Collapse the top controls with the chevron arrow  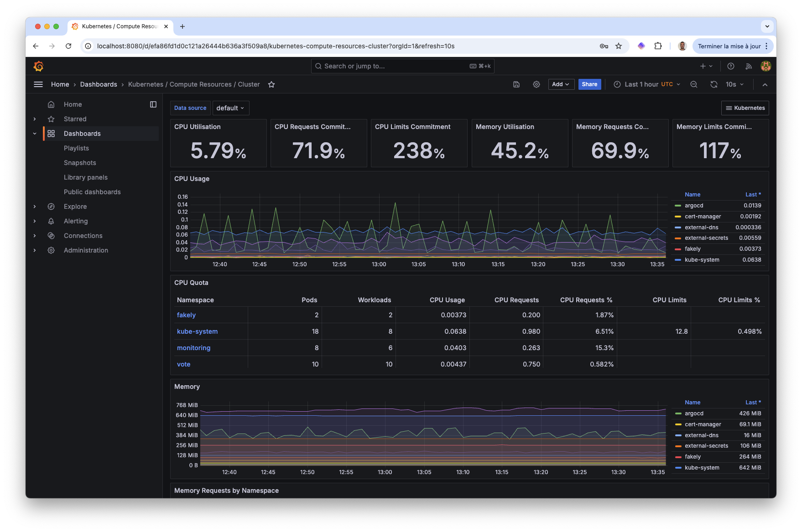click(x=765, y=84)
